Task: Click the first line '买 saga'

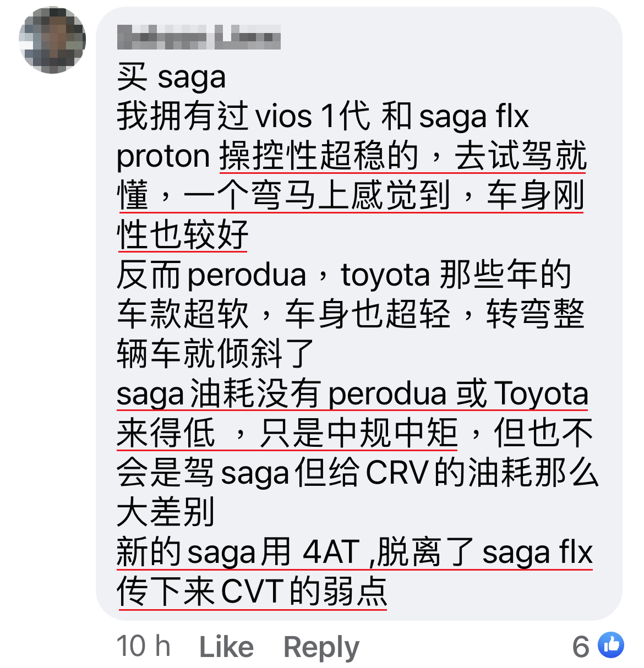Action: click(x=171, y=77)
